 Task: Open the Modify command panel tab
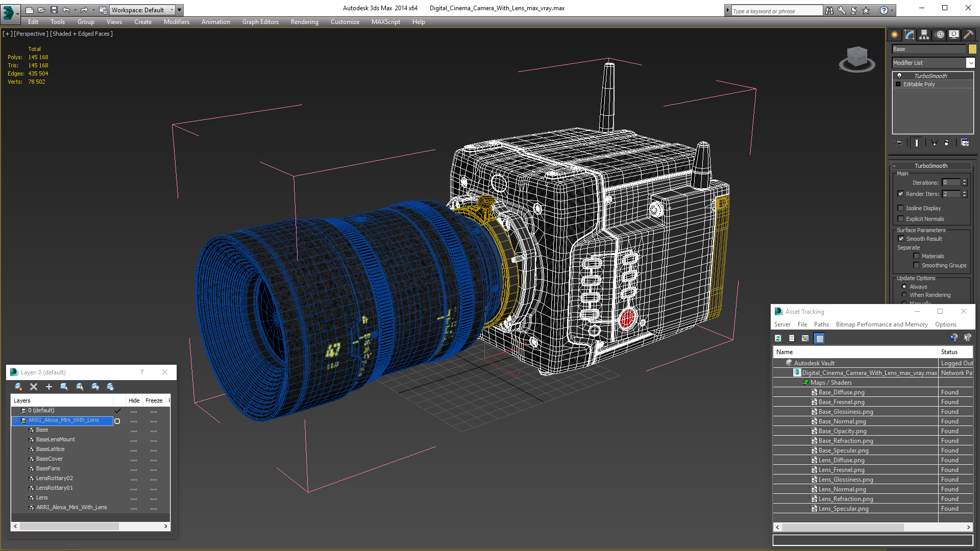coord(909,35)
